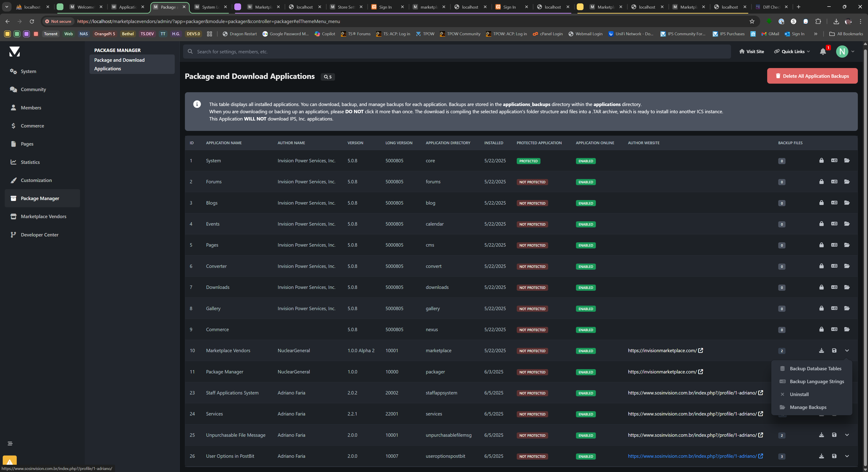Screen dimensions: 868x472
Task: Download the User Options in PostBit application
Action: pyautogui.click(x=821, y=456)
